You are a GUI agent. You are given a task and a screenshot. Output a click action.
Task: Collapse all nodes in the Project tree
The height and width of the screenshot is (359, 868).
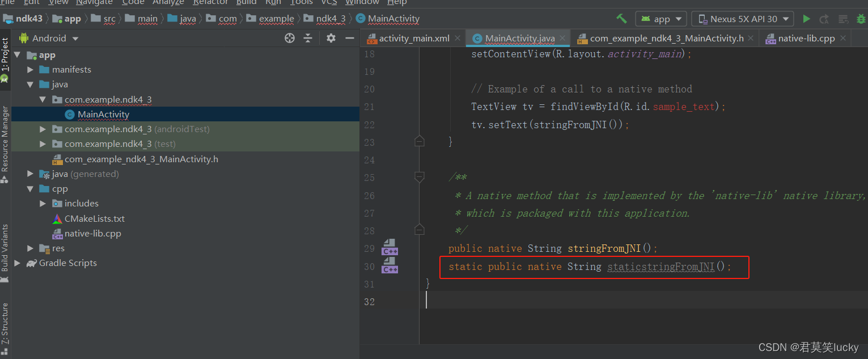tap(308, 38)
